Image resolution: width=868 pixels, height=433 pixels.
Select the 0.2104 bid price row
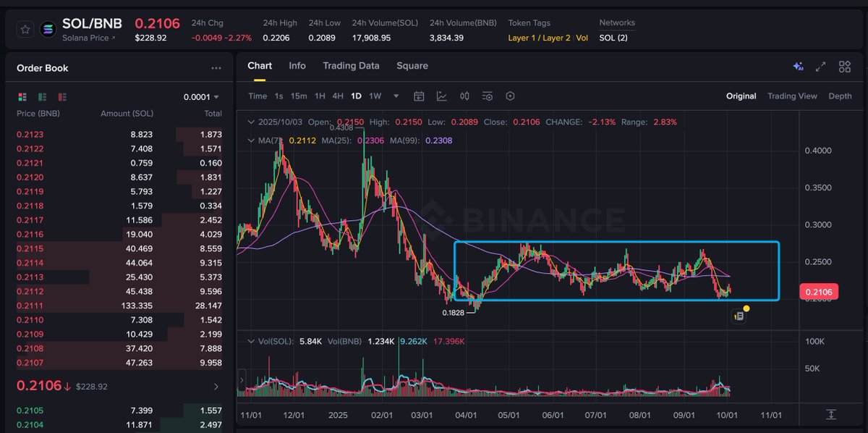pos(119,424)
